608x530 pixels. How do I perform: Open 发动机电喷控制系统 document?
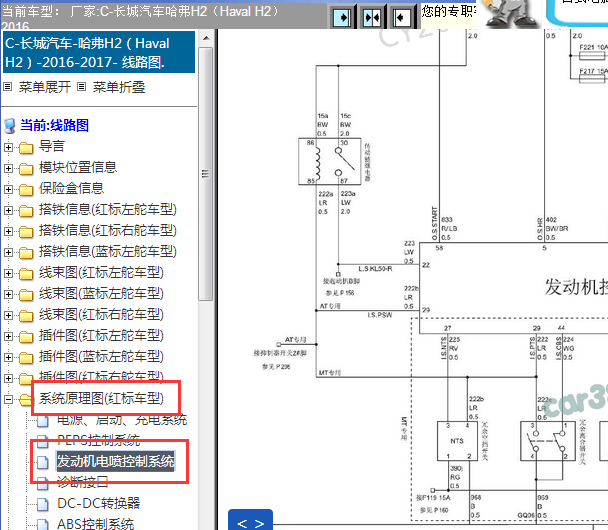click(x=116, y=461)
